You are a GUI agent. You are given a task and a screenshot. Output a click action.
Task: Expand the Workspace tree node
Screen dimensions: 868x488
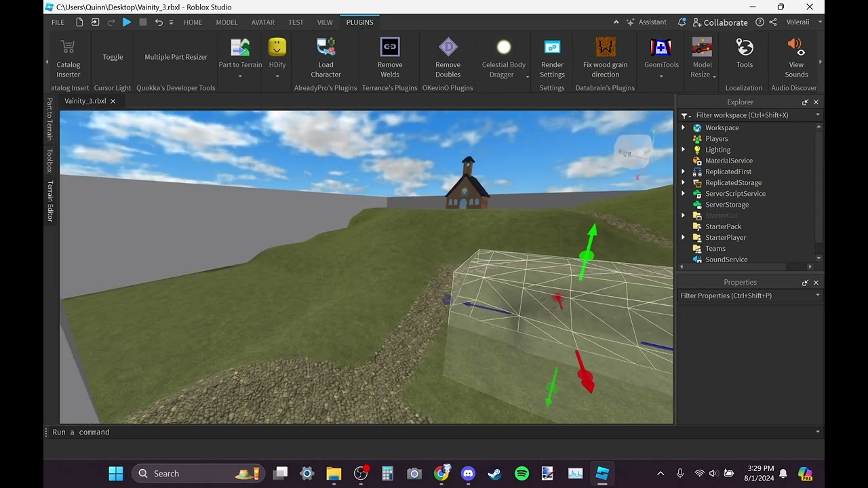pos(684,127)
